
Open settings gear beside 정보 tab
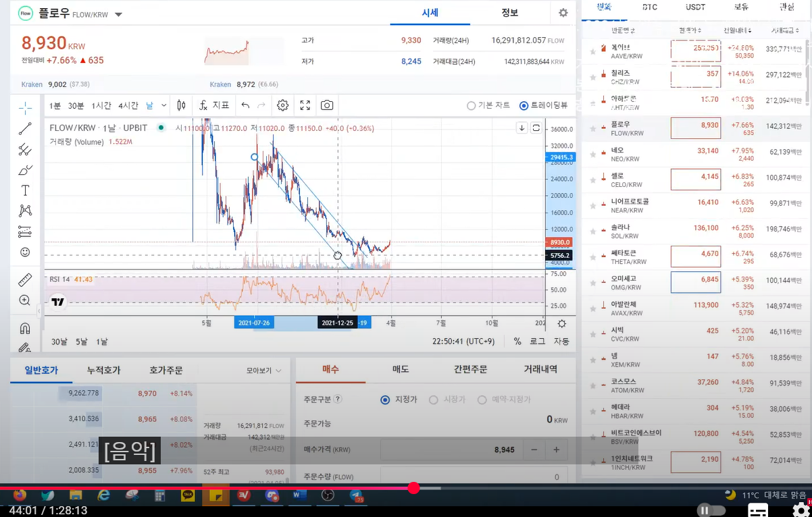[x=563, y=13]
